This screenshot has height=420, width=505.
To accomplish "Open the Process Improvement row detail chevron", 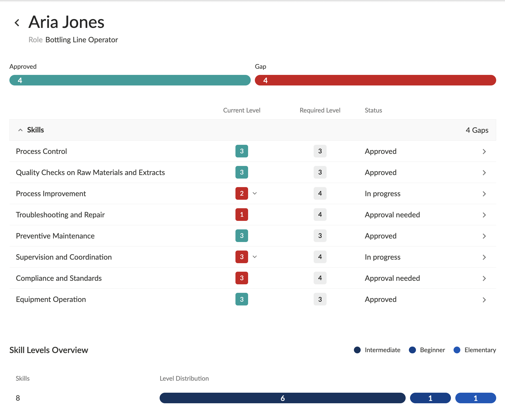I will point(484,194).
